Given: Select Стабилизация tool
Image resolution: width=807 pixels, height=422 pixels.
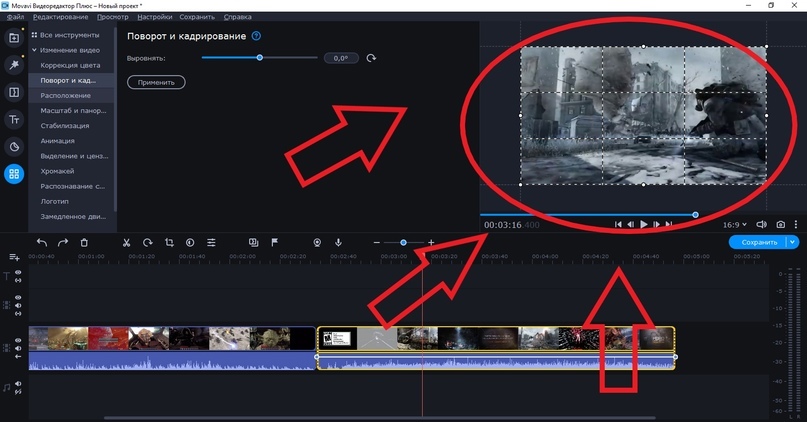Looking at the screenshot, I should point(65,126).
